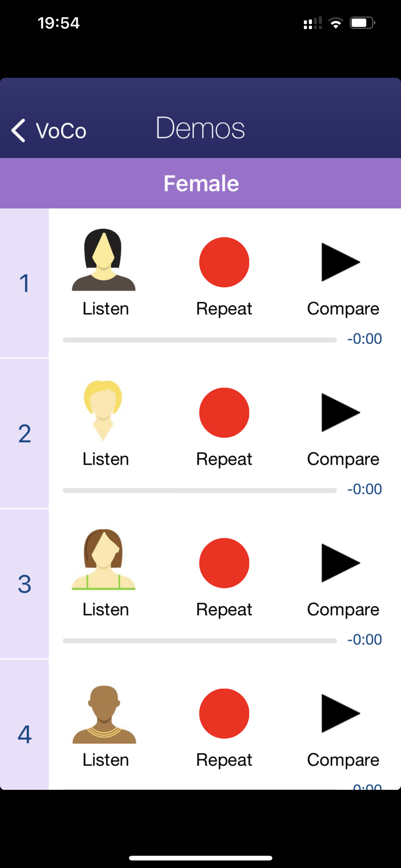401x868 pixels.
Task: Click the Listen label in demo 2
Action: coord(106,459)
